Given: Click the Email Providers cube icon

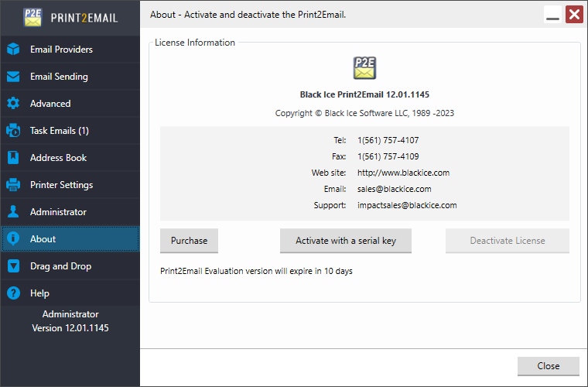Looking at the screenshot, I should (x=13, y=50).
